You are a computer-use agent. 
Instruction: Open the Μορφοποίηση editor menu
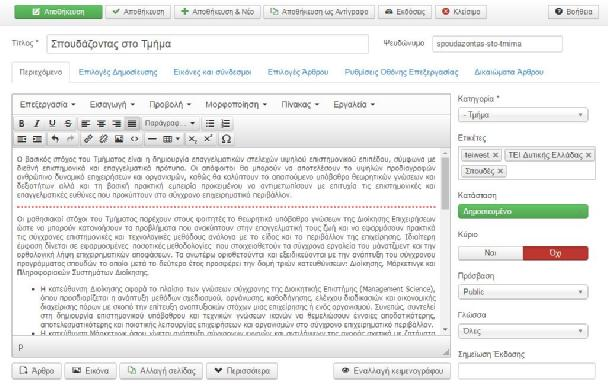point(236,105)
